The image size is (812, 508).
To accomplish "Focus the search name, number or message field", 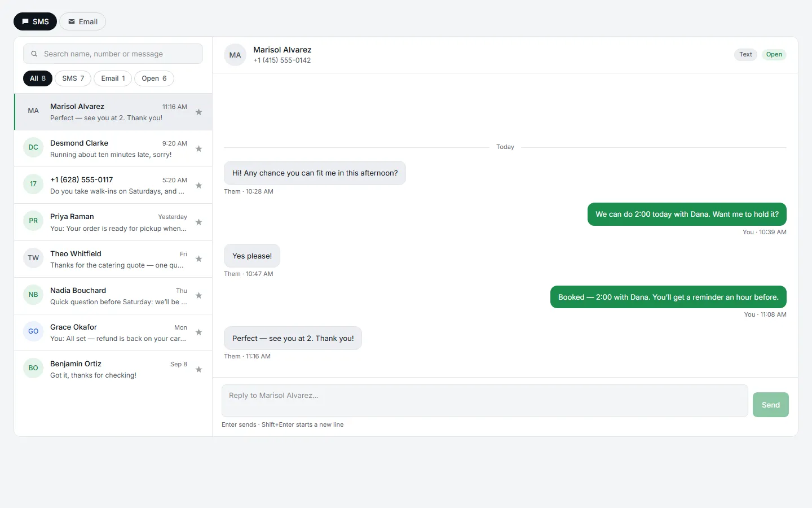I will 113,54.
